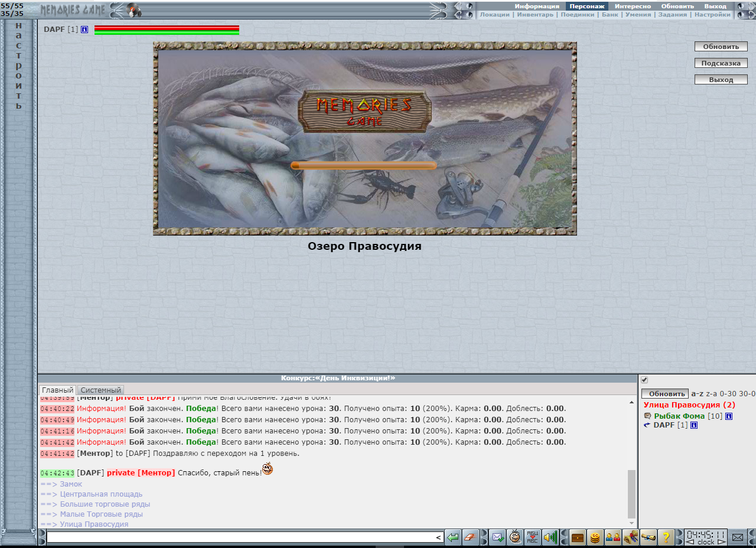Click the clock's right arrow
The height and width of the screenshot is (548, 756).
[721, 542]
